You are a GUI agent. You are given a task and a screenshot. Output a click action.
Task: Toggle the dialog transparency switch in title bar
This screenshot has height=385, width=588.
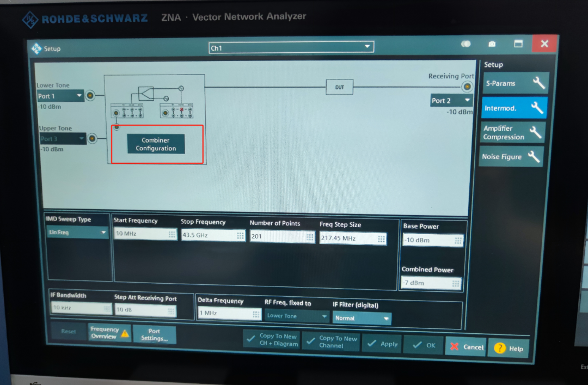465,44
